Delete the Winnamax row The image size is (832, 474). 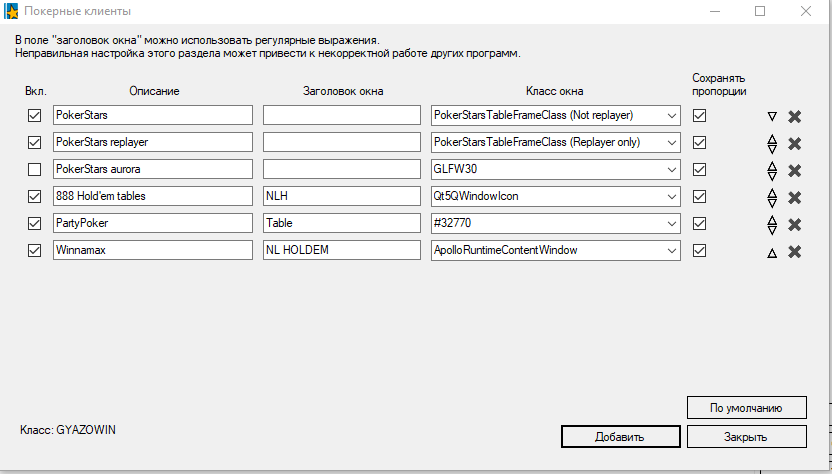point(794,252)
